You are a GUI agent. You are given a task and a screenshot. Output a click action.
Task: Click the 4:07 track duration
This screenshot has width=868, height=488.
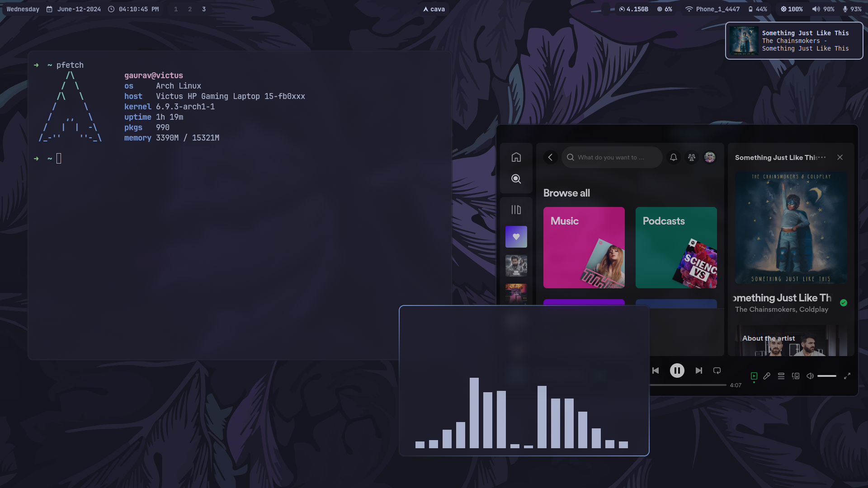[x=736, y=385]
